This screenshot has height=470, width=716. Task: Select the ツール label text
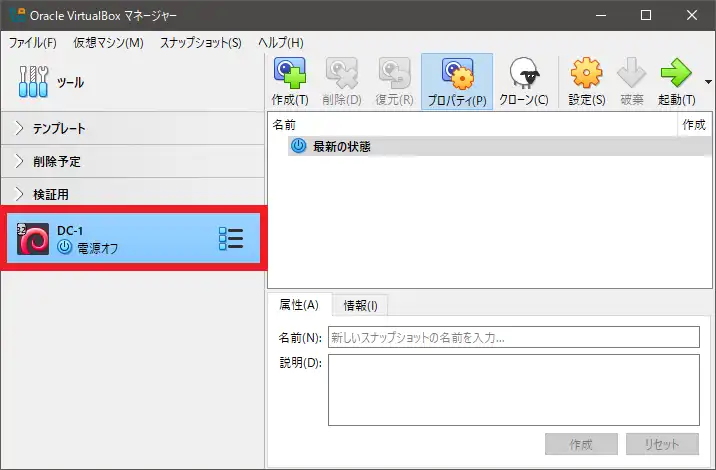point(70,83)
